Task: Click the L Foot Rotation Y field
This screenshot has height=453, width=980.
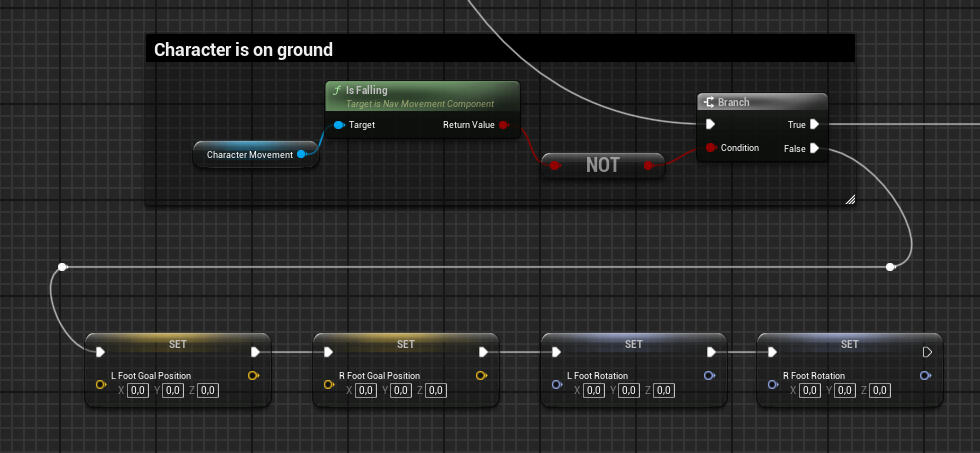Action: [628, 391]
